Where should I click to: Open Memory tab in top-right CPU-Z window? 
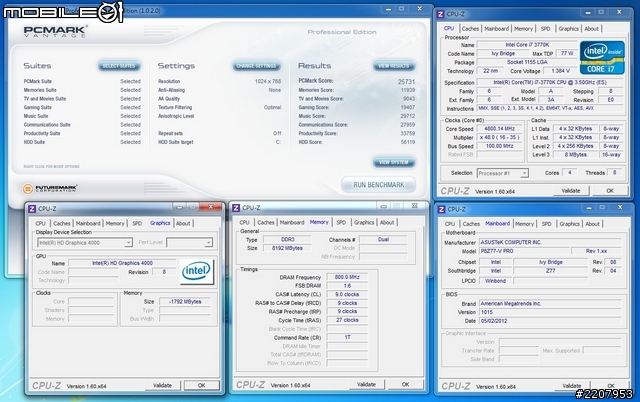[523, 29]
